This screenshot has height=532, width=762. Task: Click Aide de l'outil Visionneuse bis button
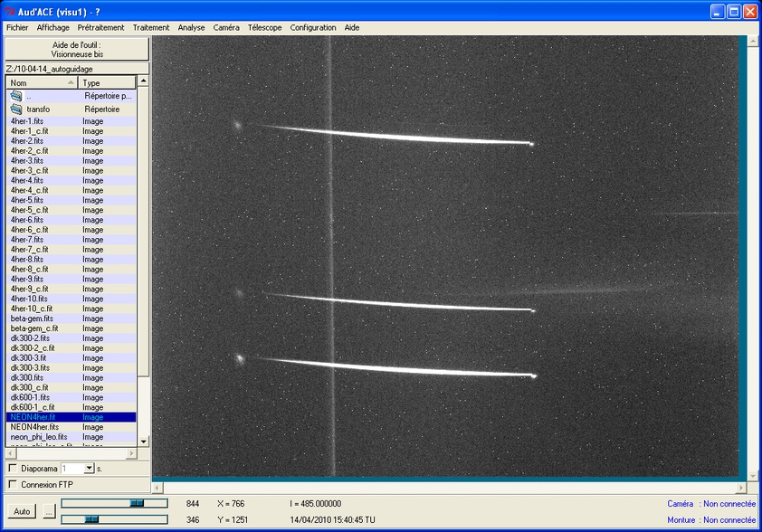[77, 50]
